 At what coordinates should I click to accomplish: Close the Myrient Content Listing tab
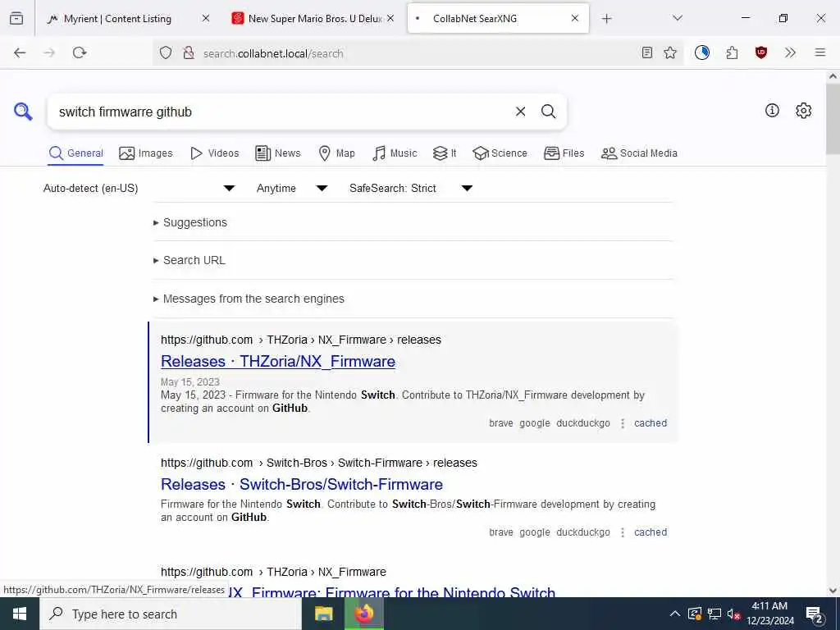[x=206, y=19]
